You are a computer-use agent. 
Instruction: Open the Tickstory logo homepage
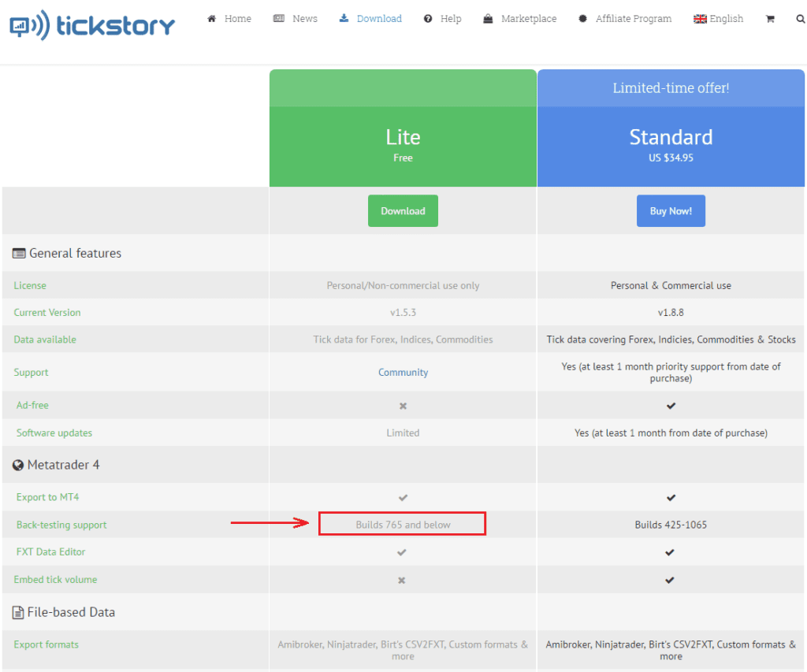point(92,24)
